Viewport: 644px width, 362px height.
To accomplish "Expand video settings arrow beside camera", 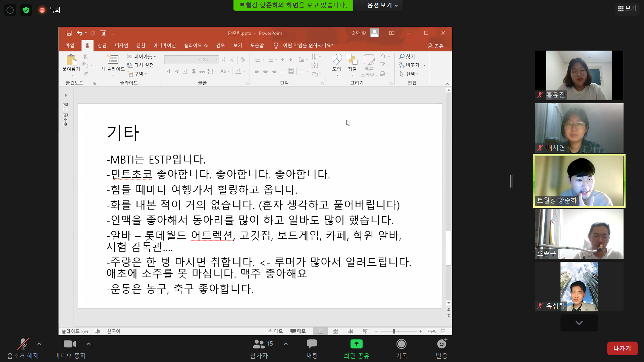I will pos(89,344).
